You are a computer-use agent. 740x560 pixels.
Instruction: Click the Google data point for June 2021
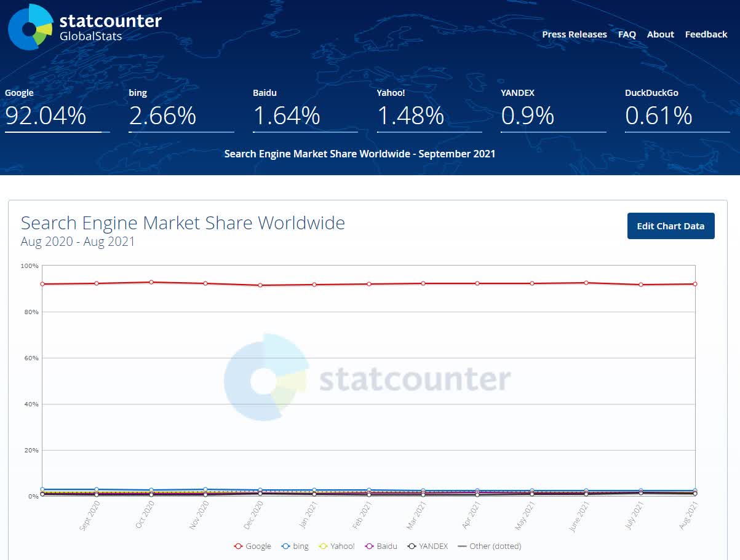pyautogui.click(x=586, y=283)
